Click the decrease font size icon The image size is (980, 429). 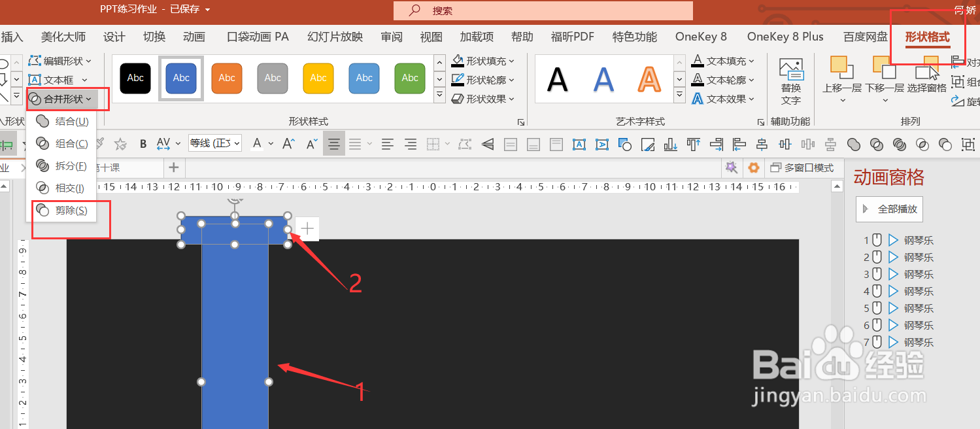[312, 144]
